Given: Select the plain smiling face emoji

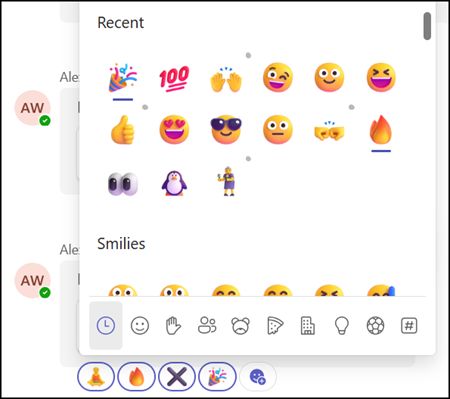Looking at the screenshot, I should point(329,77).
